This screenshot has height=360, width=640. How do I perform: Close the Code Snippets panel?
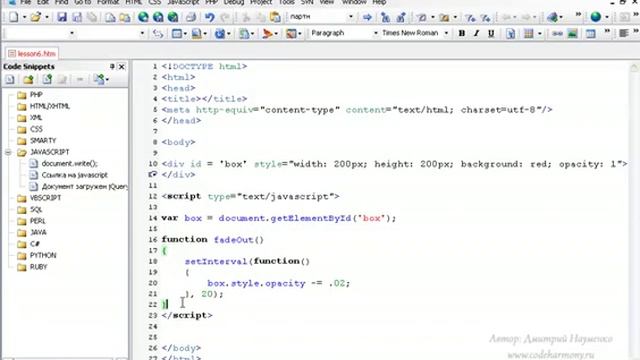(122, 67)
